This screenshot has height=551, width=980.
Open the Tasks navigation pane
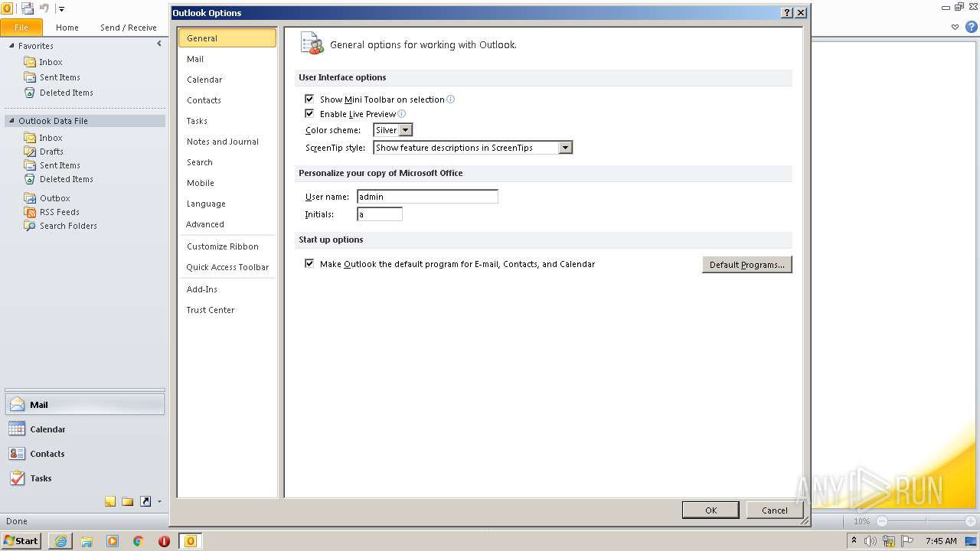coord(85,478)
